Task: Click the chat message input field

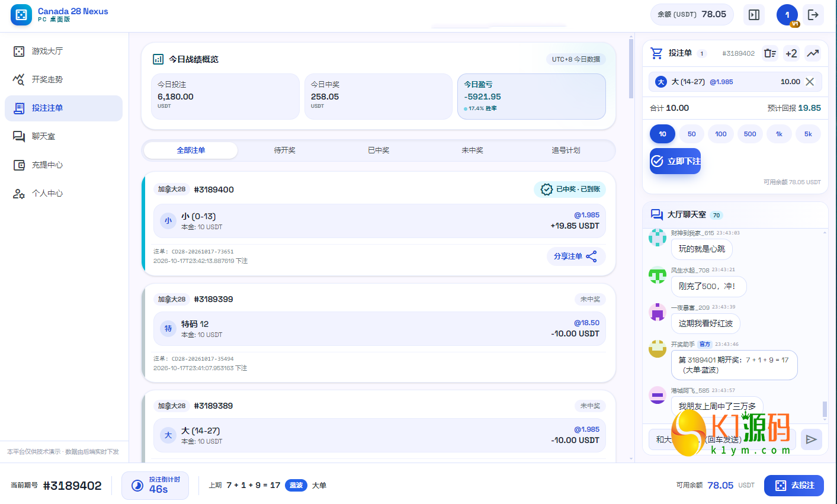Action: point(722,439)
